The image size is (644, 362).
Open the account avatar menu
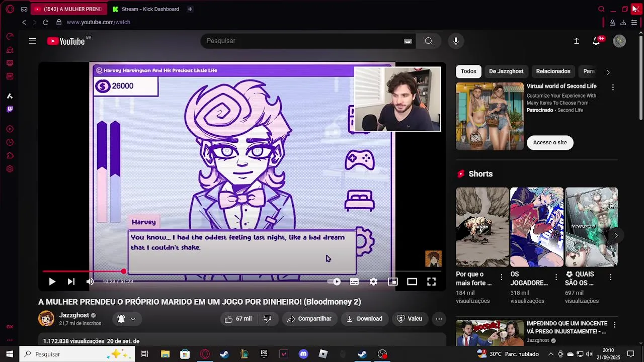point(619,41)
